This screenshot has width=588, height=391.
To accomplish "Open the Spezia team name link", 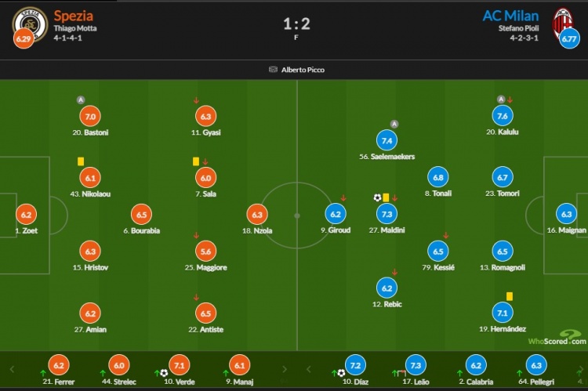I will 73,16.
